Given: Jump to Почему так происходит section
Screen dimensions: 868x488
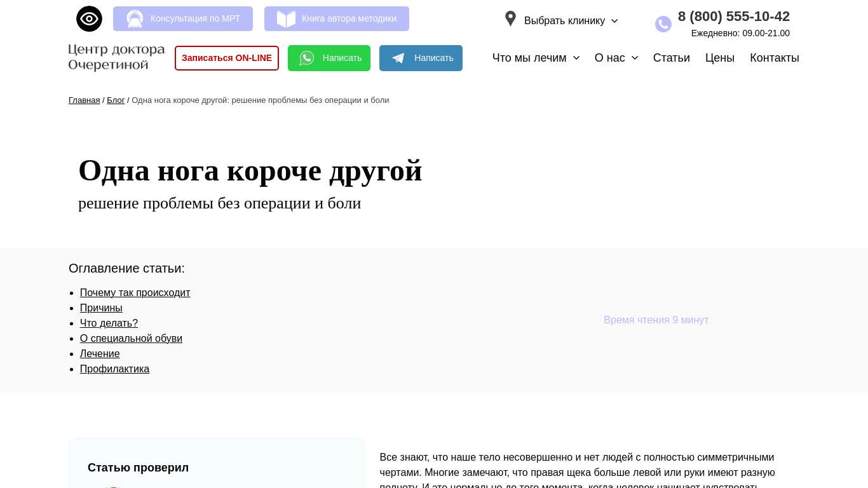Looking at the screenshot, I should click(x=135, y=293).
